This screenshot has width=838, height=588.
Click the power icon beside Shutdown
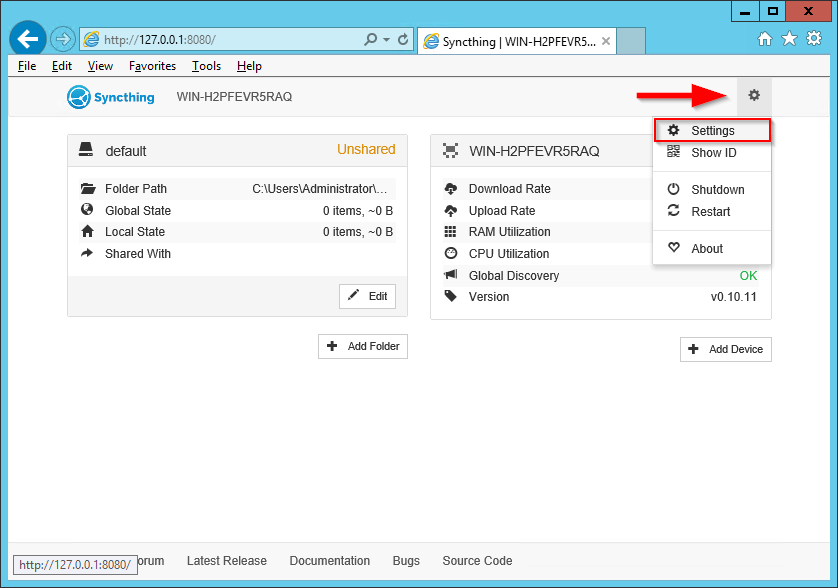point(673,189)
